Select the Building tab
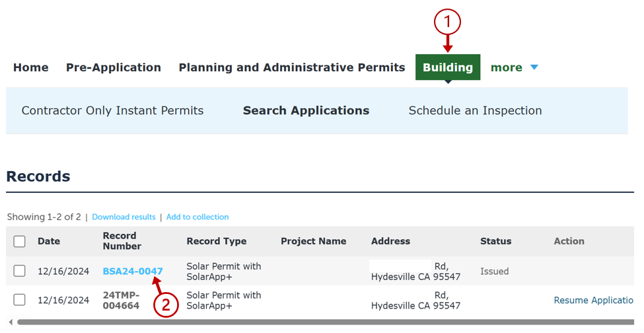644x333 pixels. [447, 67]
